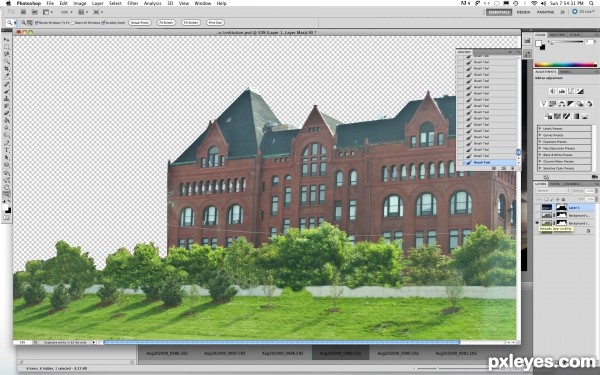The image size is (600, 375).
Task: Click the Fit Screen button
Action: coord(166,23)
